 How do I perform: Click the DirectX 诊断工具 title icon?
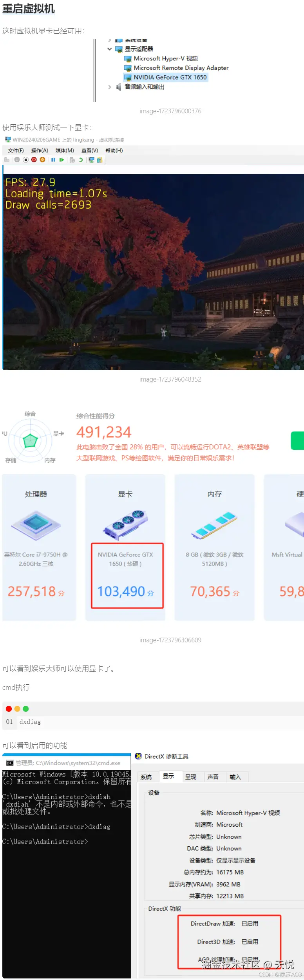coord(138,756)
